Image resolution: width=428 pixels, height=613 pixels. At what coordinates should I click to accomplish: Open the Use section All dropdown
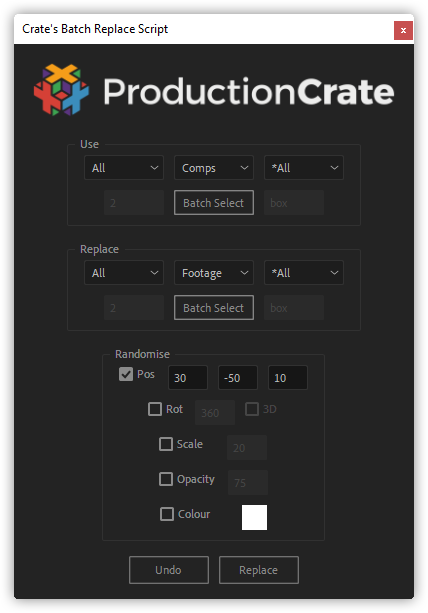point(124,168)
